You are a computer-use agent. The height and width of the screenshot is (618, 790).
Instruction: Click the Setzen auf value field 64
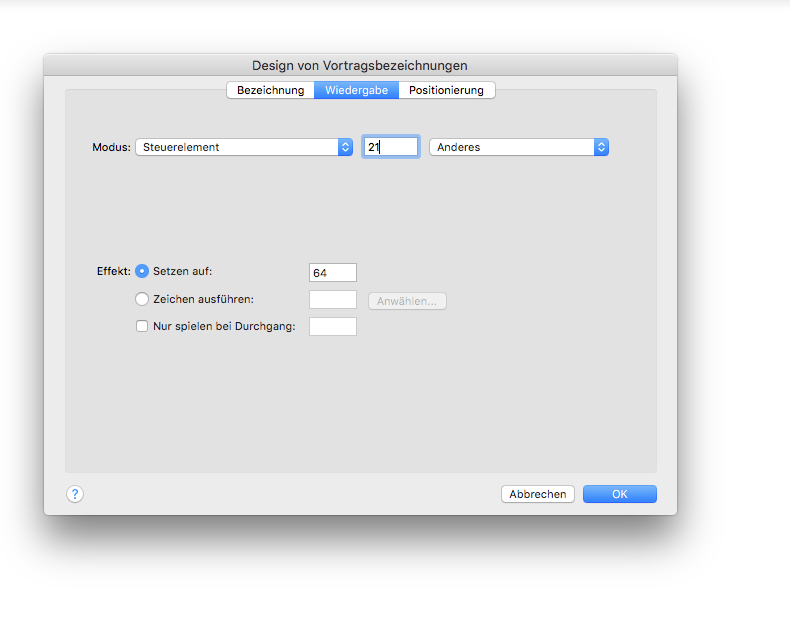[x=333, y=272]
